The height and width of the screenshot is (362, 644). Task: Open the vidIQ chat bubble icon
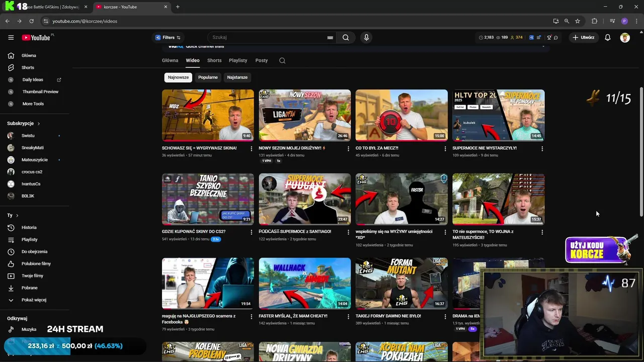pos(555,37)
